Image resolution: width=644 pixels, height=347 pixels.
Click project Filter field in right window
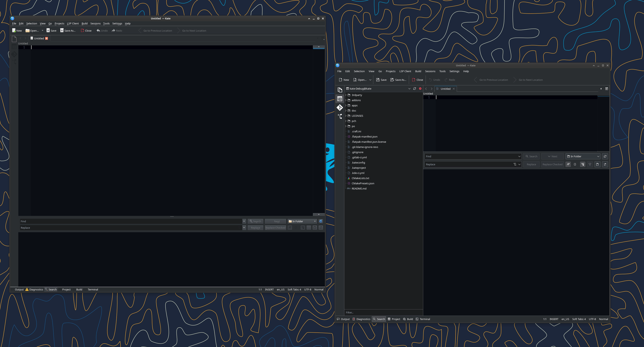pyautogui.click(x=383, y=312)
